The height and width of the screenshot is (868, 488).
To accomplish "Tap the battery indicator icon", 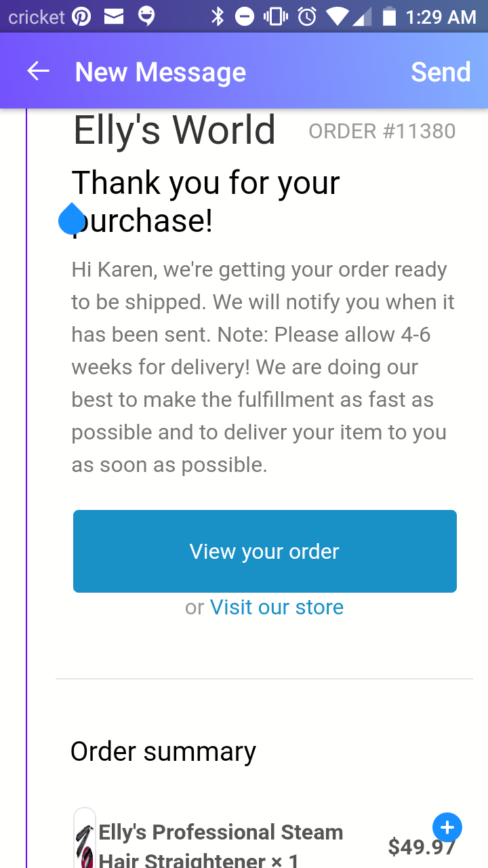I will [389, 16].
